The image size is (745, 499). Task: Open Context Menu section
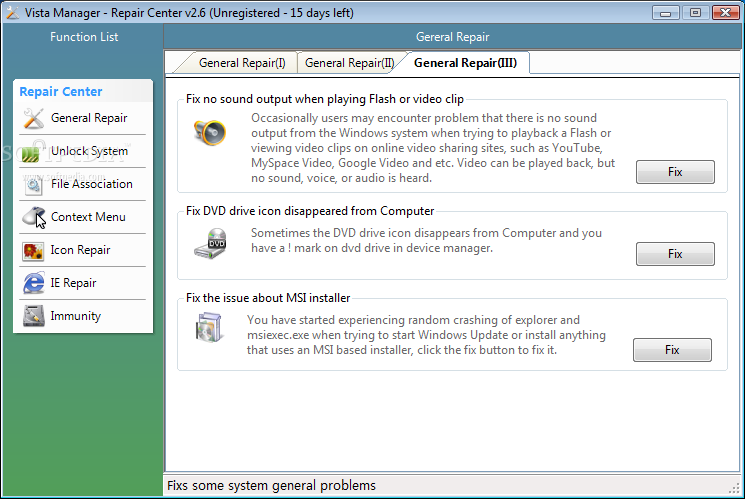tap(83, 217)
